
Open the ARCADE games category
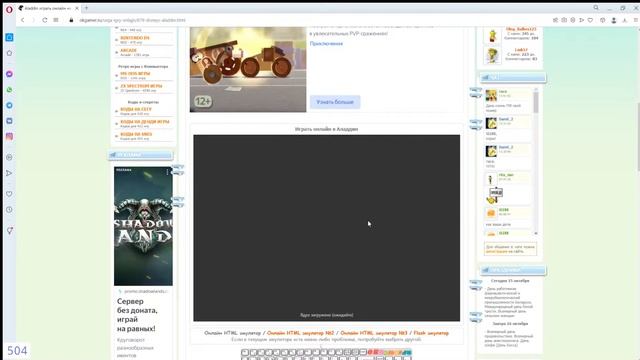[x=129, y=51]
